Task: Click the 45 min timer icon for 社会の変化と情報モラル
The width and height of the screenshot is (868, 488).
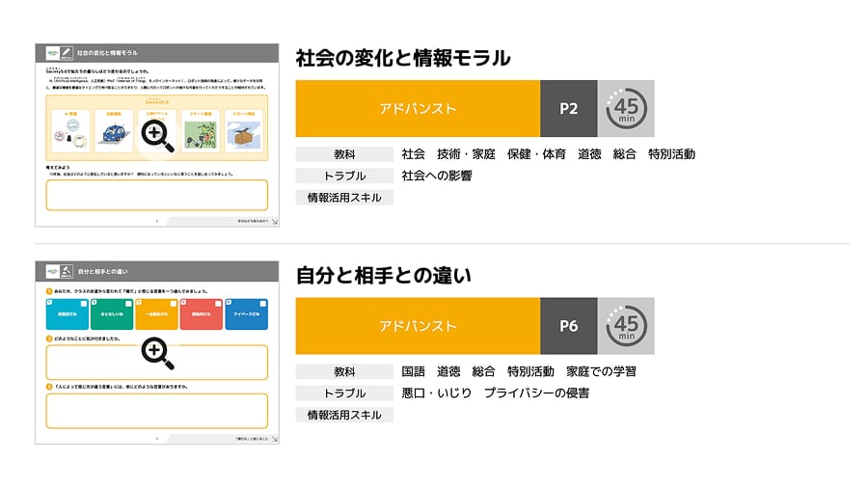Action: pyautogui.click(x=626, y=108)
